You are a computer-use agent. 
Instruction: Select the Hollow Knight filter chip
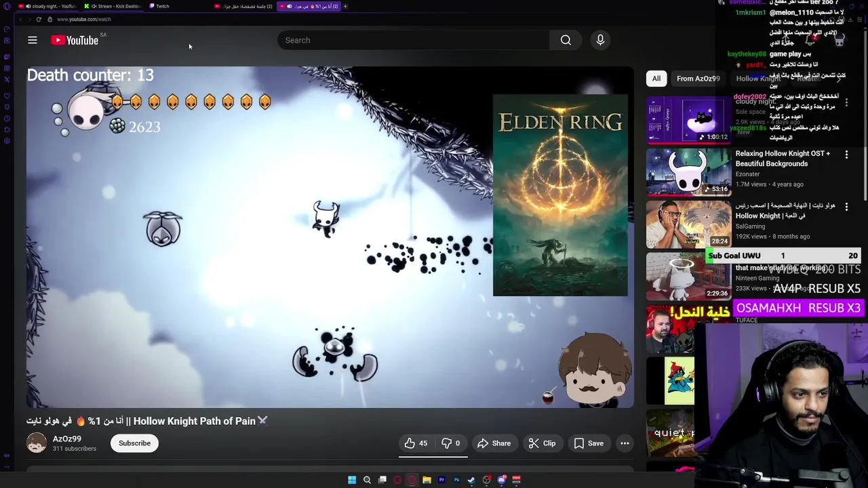(x=758, y=79)
